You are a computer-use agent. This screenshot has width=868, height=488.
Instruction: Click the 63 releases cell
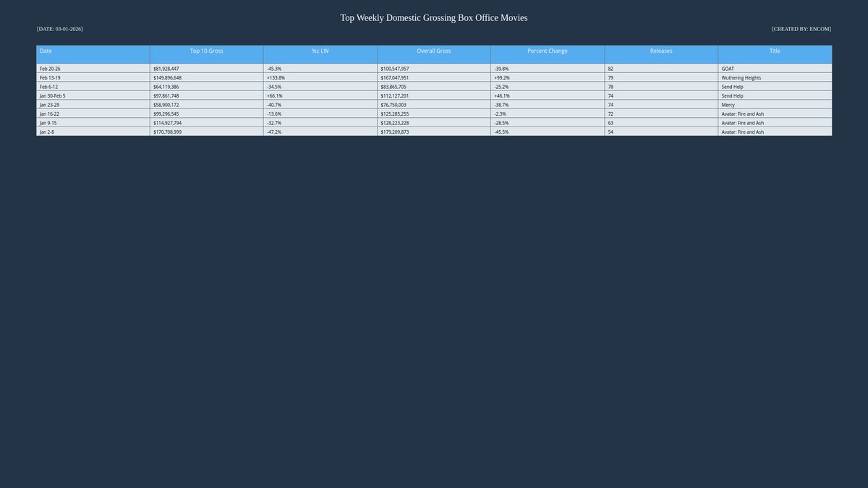[x=661, y=123]
